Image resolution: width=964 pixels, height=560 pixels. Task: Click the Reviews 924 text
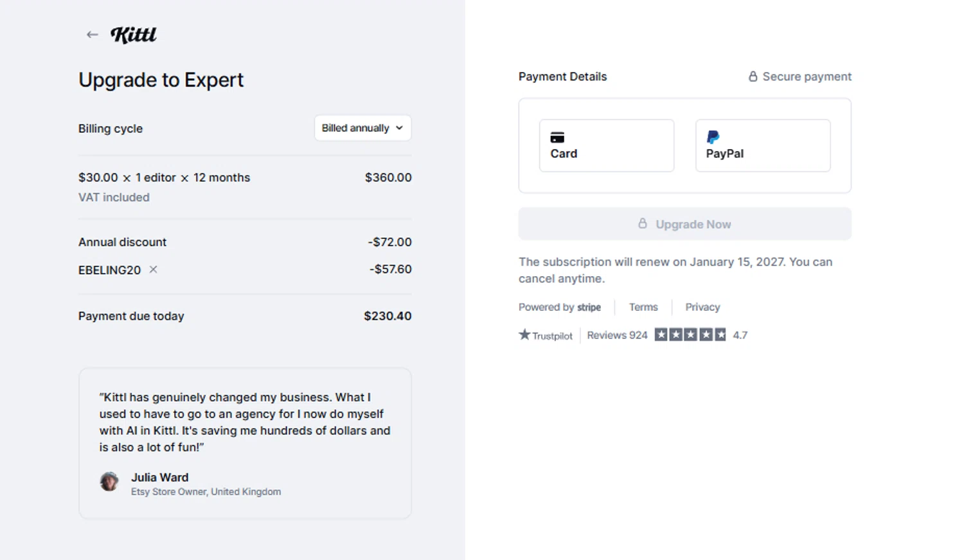coord(617,335)
